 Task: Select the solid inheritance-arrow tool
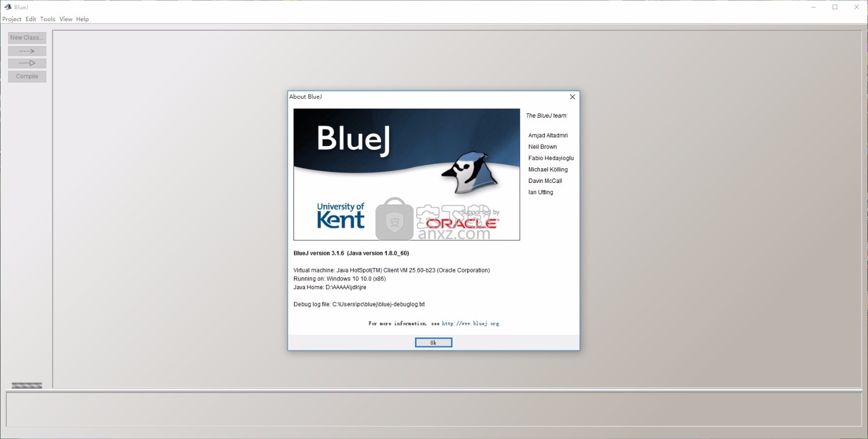click(27, 63)
